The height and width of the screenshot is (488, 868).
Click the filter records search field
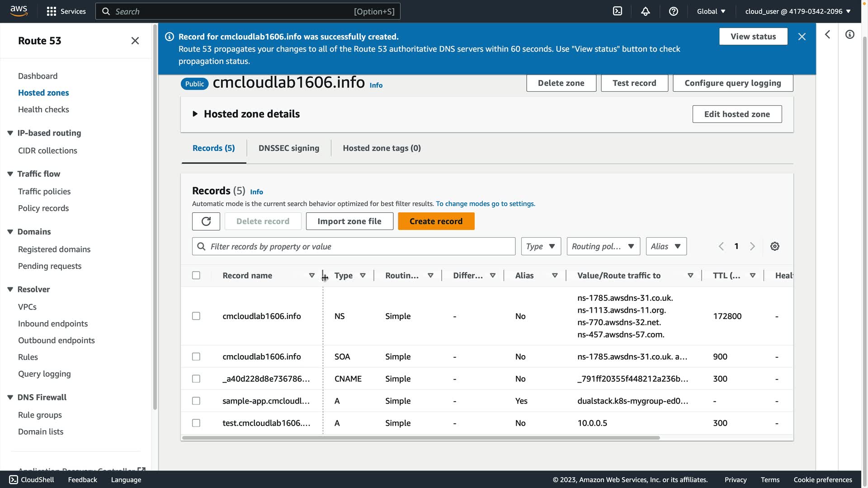pyautogui.click(x=354, y=246)
